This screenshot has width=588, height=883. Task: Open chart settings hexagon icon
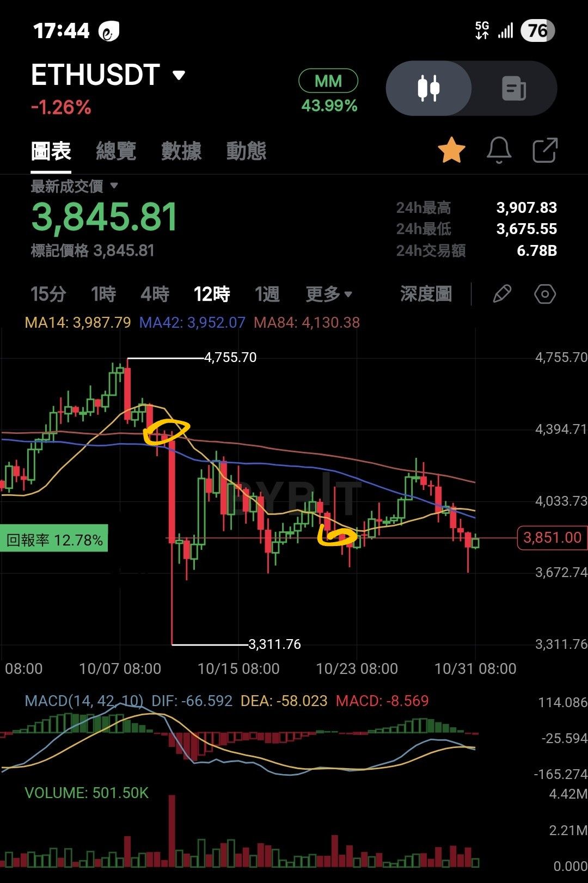[x=544, y=294]
